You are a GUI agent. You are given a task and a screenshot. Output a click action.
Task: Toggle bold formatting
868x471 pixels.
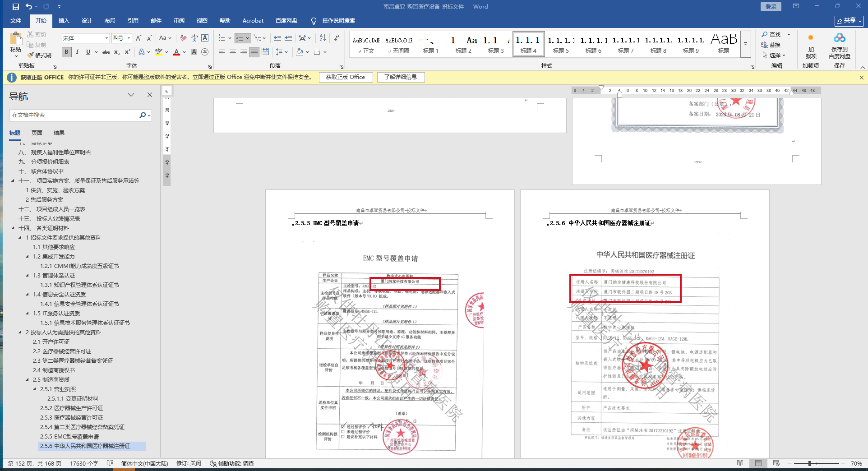66,52
